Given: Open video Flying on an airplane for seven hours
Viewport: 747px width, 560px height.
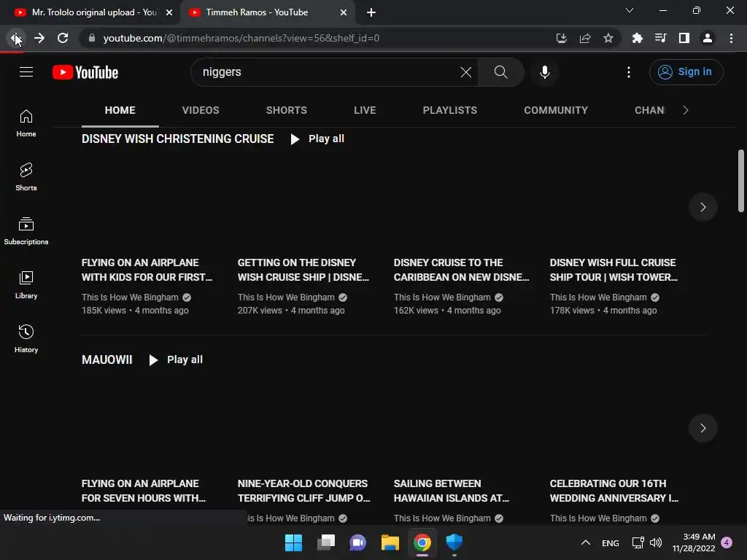Looking at the screenshot, I should point(144,491).
